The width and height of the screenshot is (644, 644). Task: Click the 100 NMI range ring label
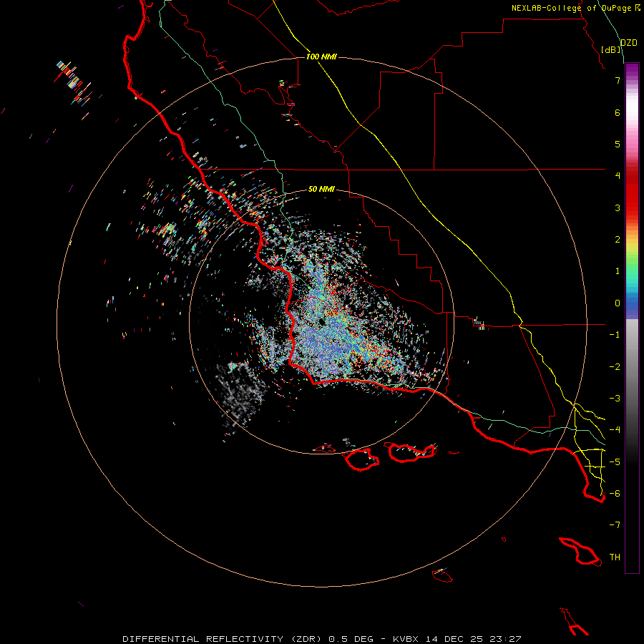pos(321,57)
